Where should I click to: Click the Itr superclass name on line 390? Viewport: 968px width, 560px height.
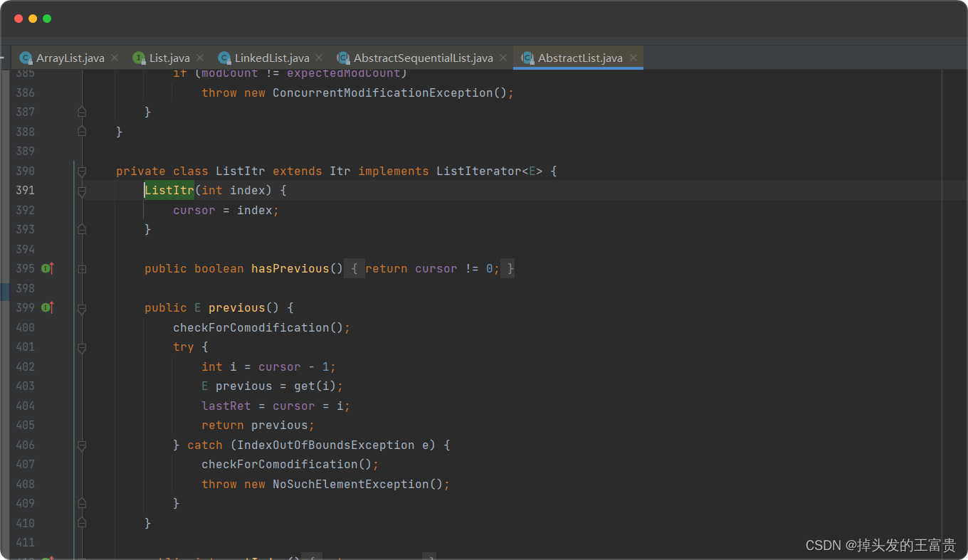(340, 171)
